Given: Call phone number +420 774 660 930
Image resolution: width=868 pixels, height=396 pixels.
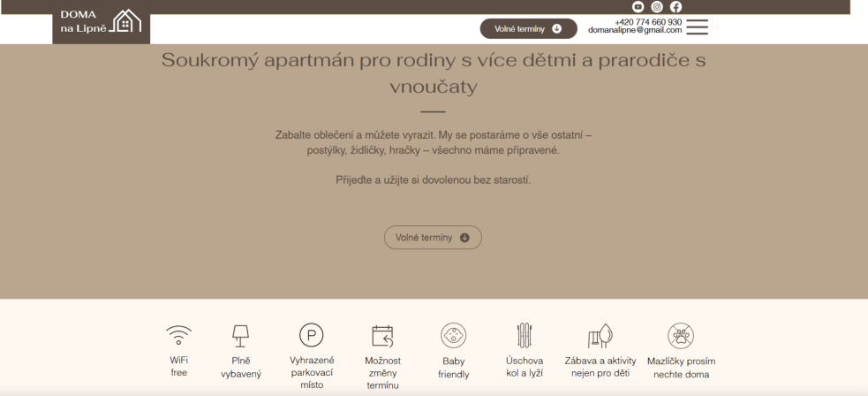Looking at the screenshot, I should [x=648, y=22].
